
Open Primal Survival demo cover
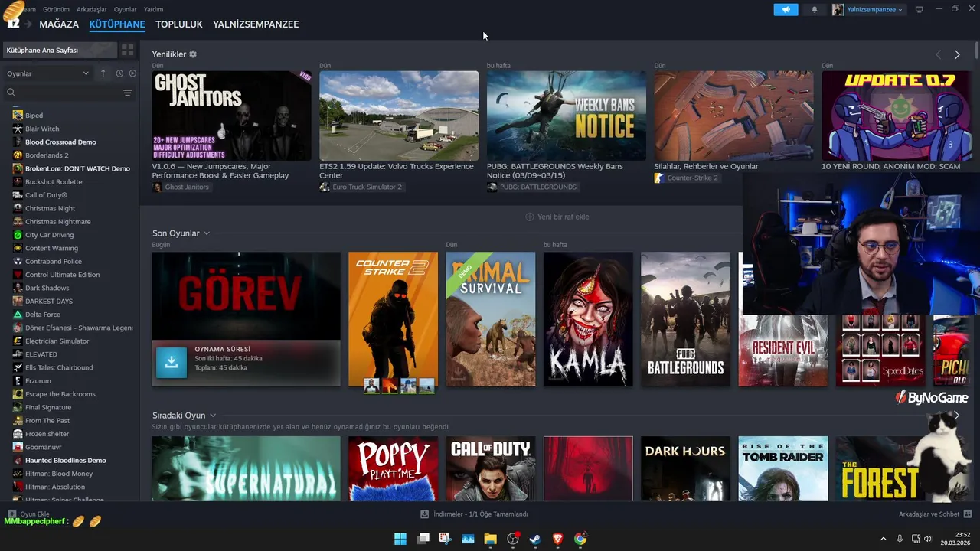(x=491, y=319)
